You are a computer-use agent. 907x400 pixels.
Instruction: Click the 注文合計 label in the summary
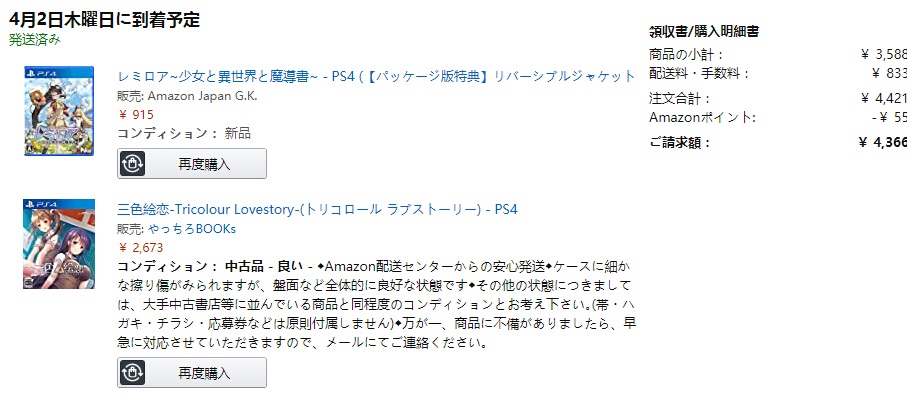680,98
